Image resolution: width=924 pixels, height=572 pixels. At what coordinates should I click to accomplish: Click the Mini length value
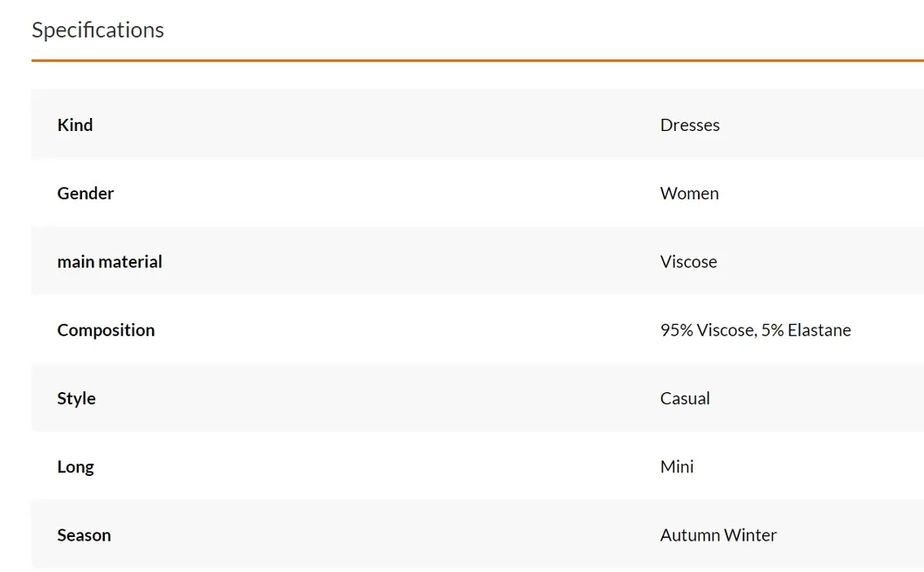tap(677, 466)
